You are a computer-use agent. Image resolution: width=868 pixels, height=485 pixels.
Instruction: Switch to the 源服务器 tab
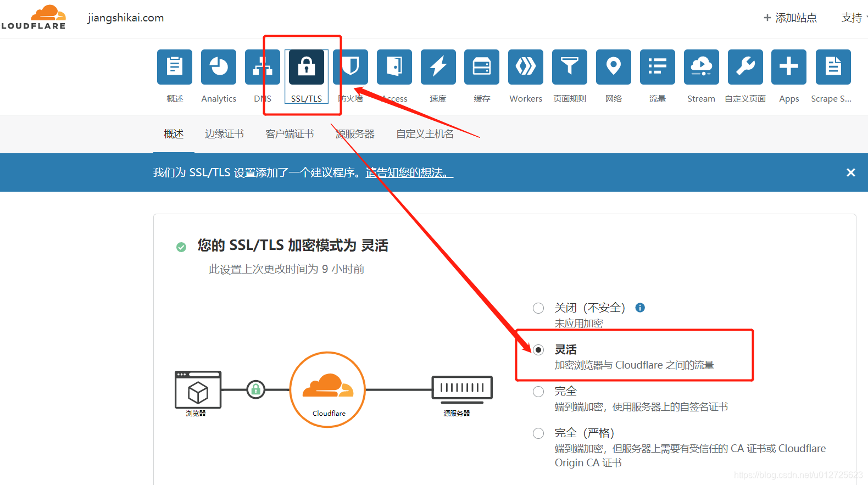355,134
